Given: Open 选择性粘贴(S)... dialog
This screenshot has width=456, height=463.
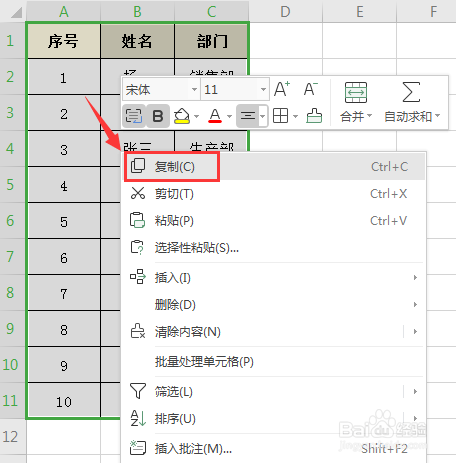Looking at the screenshot, I should pos(274,248).
